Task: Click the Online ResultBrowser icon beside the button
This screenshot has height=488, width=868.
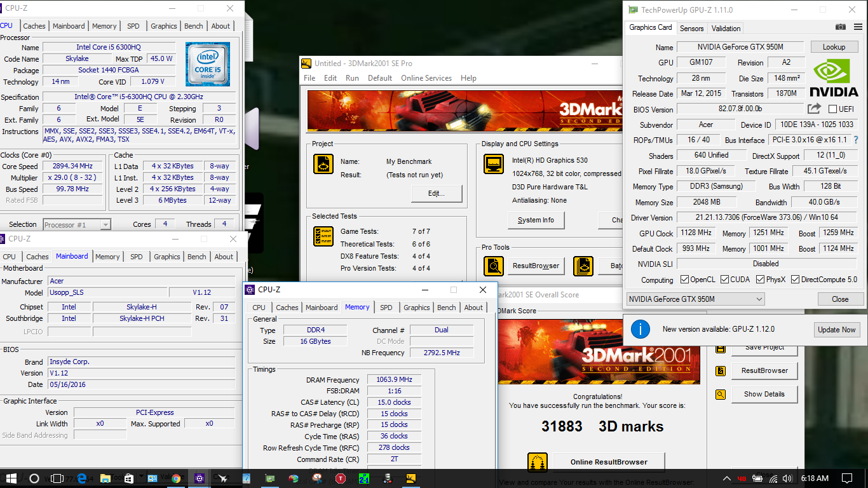Action: point(538,462)
